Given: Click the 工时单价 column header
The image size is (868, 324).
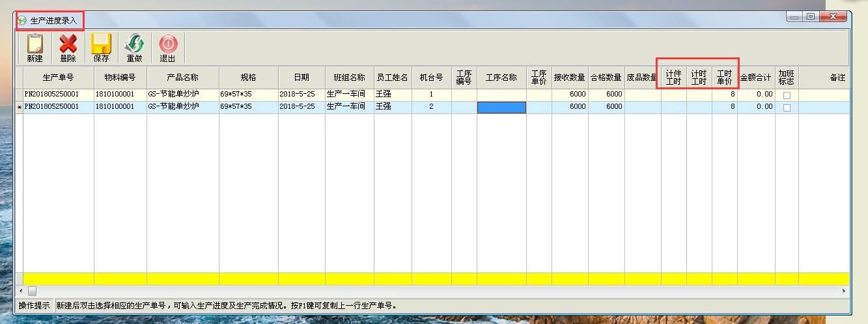Looking at the screenshot, I should coord(724,78).
